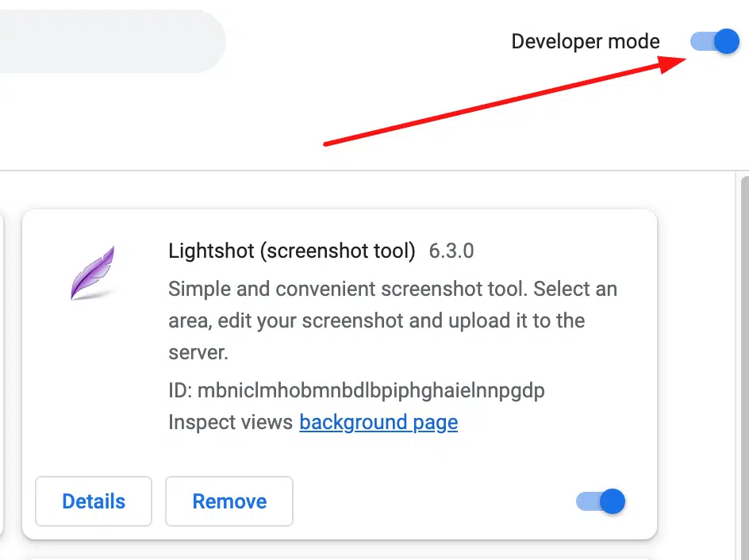749x560 pixels.
Task: Click the "Developer mode" label text
Action: point(585,41)
